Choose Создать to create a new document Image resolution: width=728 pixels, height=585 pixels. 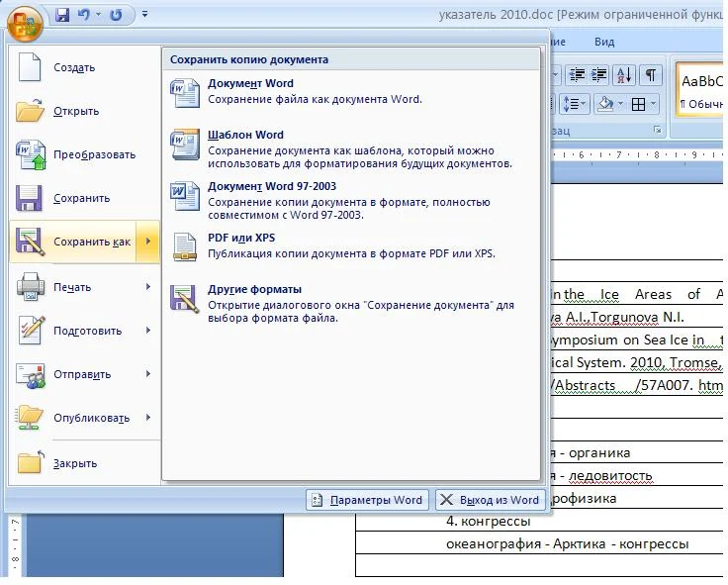(x=84, y=68)
